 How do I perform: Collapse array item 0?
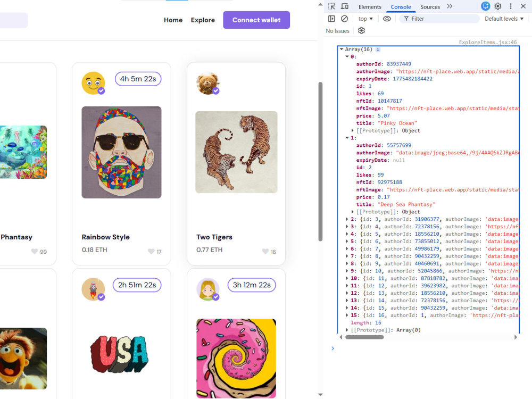tap(347, 57)
